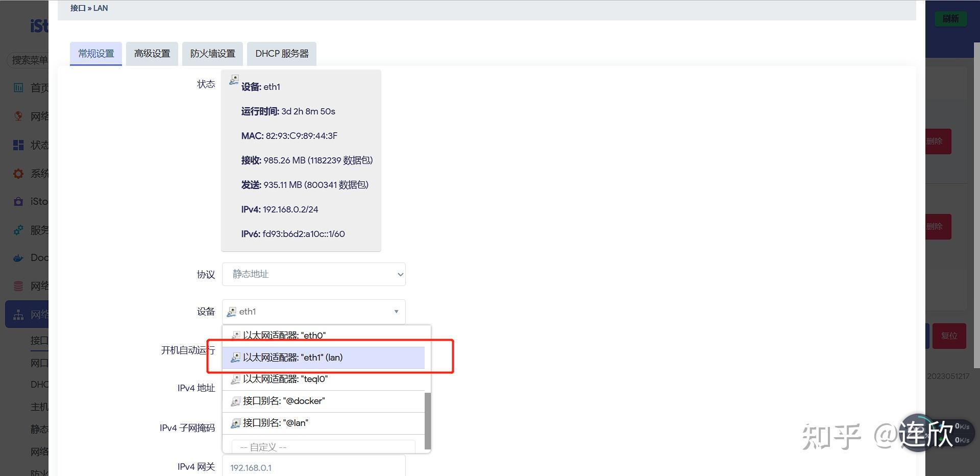Open the 网口 submenu item in sidebar
Viewport: 980px width, 476px height.
(39, 363)
